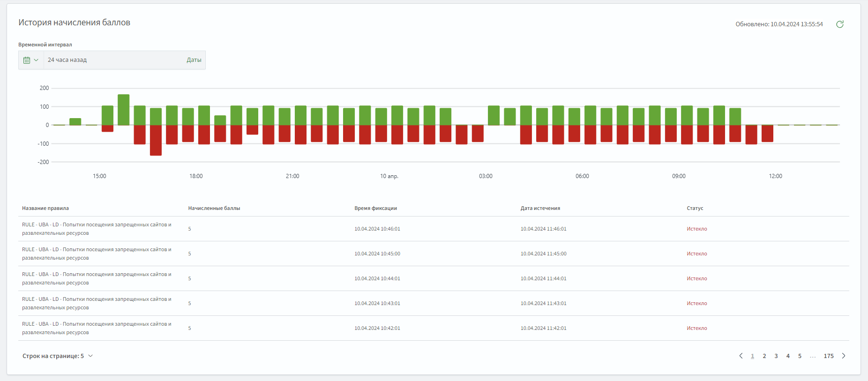Open rule name in row fixed 10:42:01
868x381 pixels.
97,328
